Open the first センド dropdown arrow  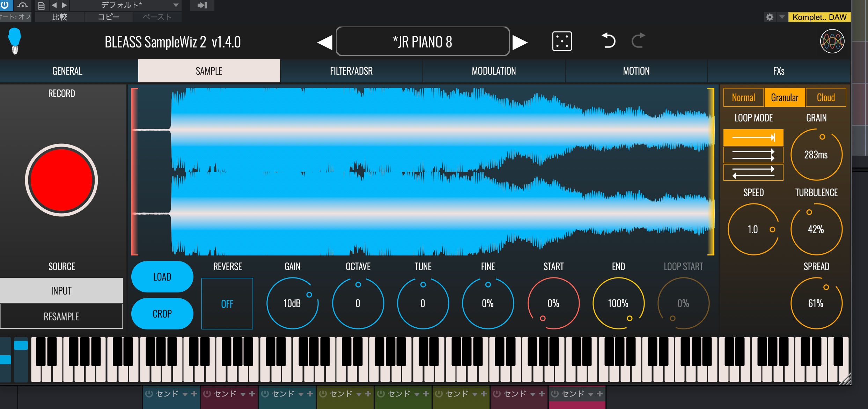click(185, 394)
